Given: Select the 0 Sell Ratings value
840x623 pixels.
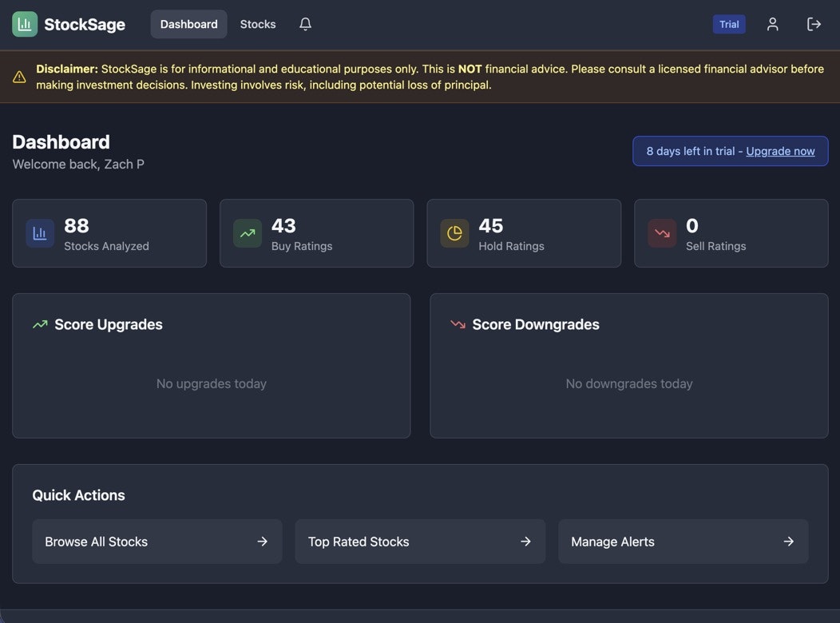Looking at the screenshot, I should pos(692,225).
